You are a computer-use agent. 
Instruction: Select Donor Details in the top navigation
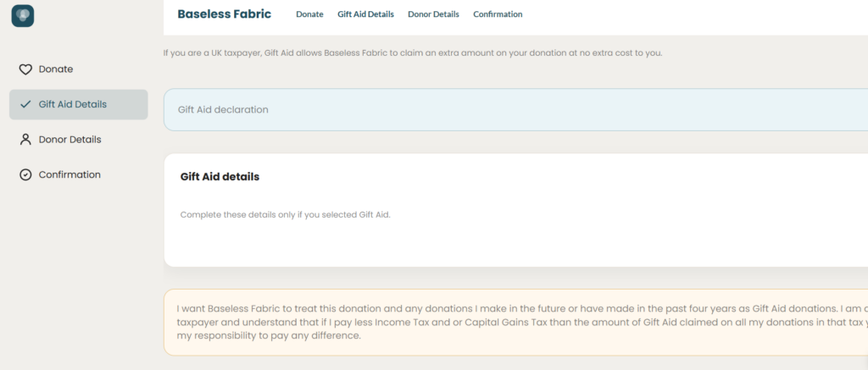(433, 14)
